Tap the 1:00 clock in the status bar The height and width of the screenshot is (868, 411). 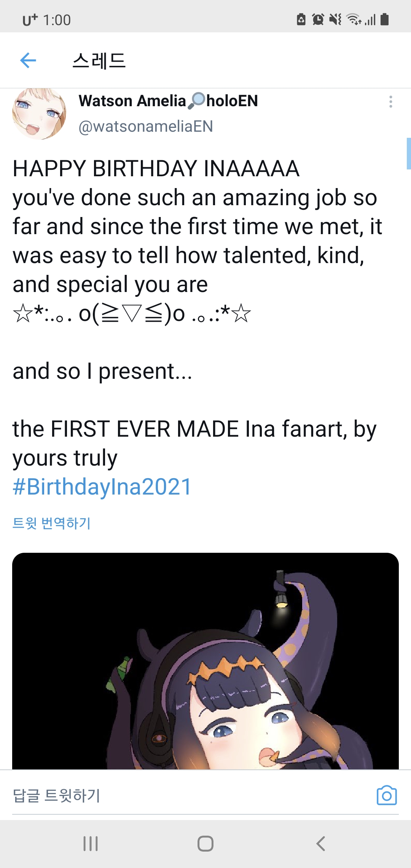click(57, 20)
